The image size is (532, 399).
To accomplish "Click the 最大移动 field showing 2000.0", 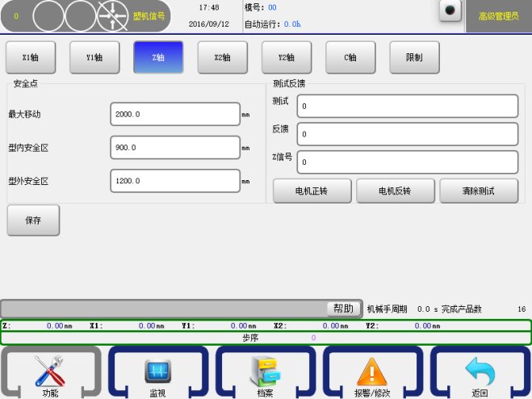I will [x=175, y=114].
